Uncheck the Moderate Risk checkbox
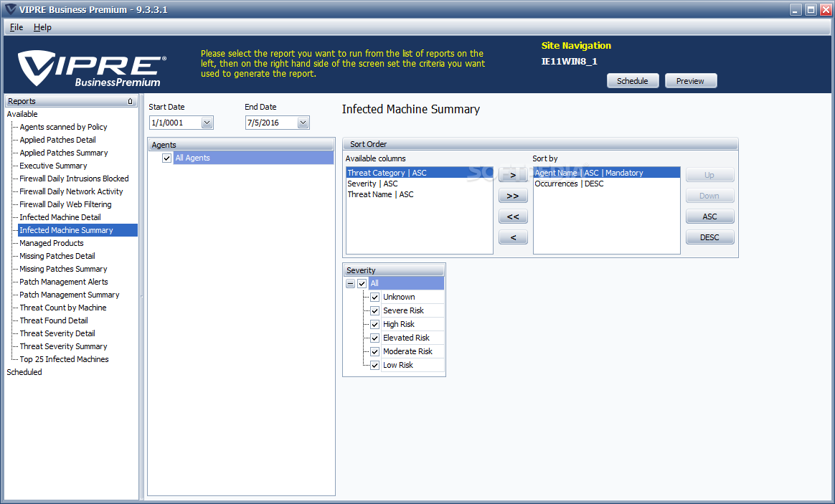The width and height of the screenshot is (835, 504). (x=375, y=352)
